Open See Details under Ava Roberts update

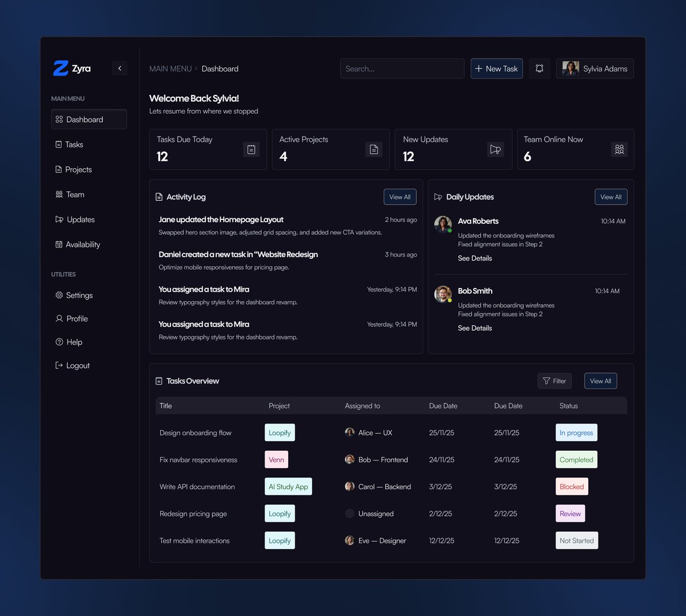474,258
